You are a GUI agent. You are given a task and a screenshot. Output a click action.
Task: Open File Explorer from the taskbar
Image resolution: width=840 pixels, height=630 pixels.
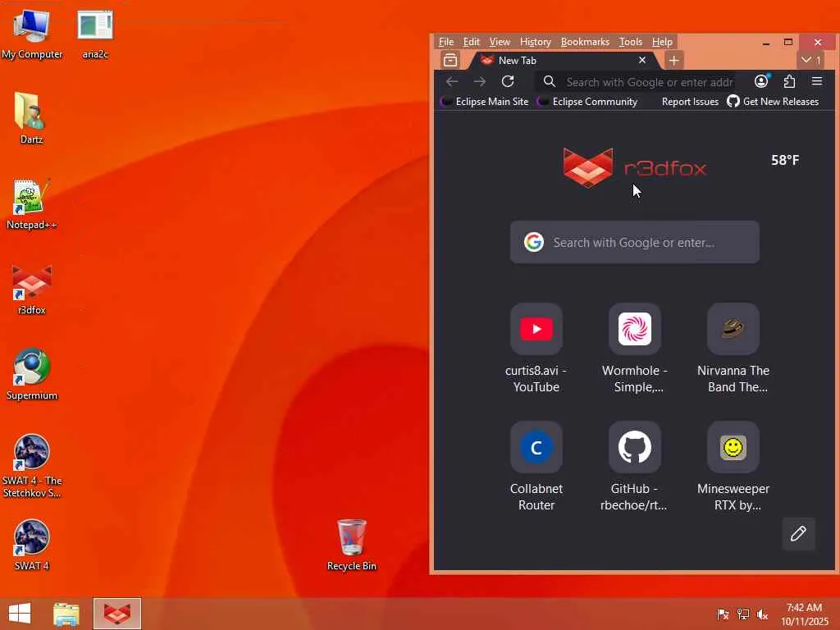(x=66, y=614)
